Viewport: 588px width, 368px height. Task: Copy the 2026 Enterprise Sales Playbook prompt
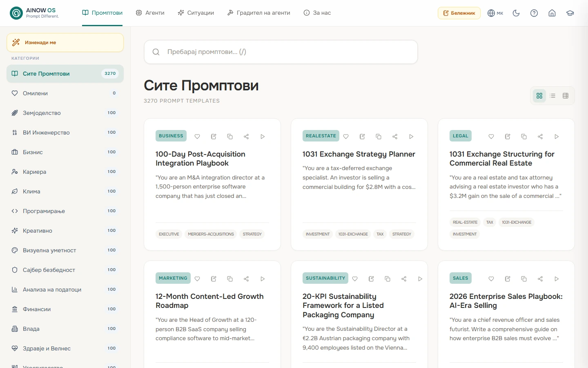(x=524, y=279)
